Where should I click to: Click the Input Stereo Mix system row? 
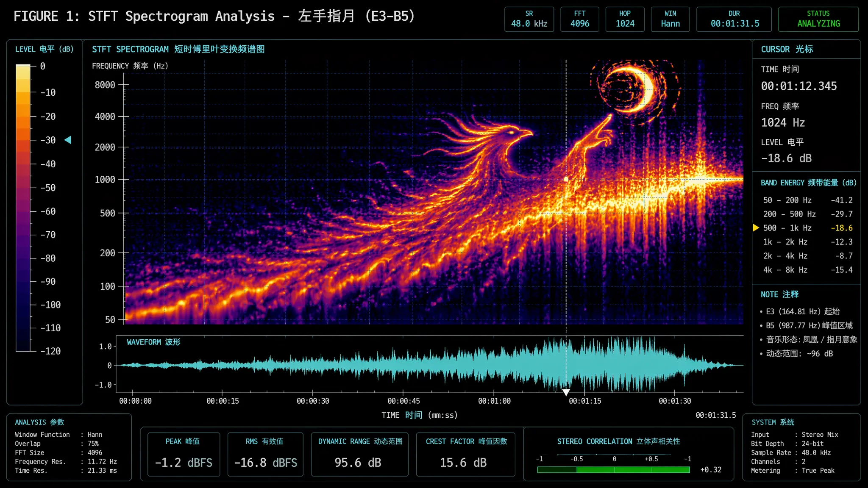click(x=795, y=435)
